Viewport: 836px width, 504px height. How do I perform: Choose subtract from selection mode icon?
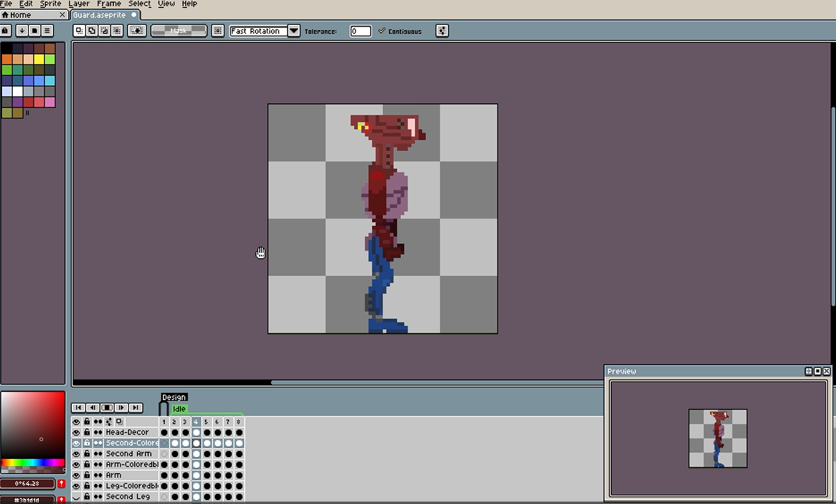104,30
